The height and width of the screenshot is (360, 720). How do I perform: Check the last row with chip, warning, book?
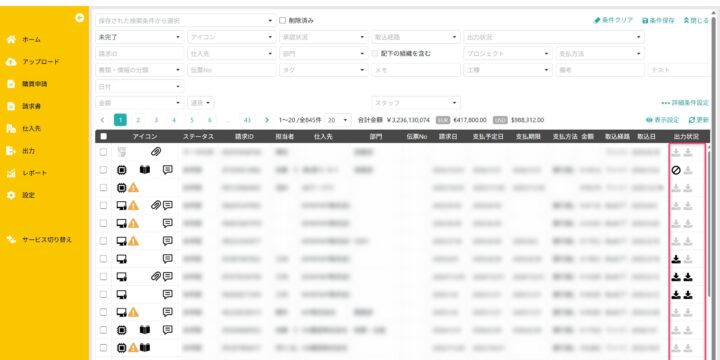(103, 348)
